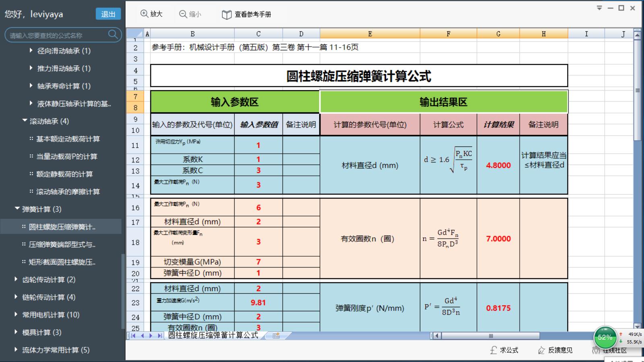This screenshot has width=644, height=362.
Task: Expand 液体静压轴承计算 category
Action: tap(31, 103)
